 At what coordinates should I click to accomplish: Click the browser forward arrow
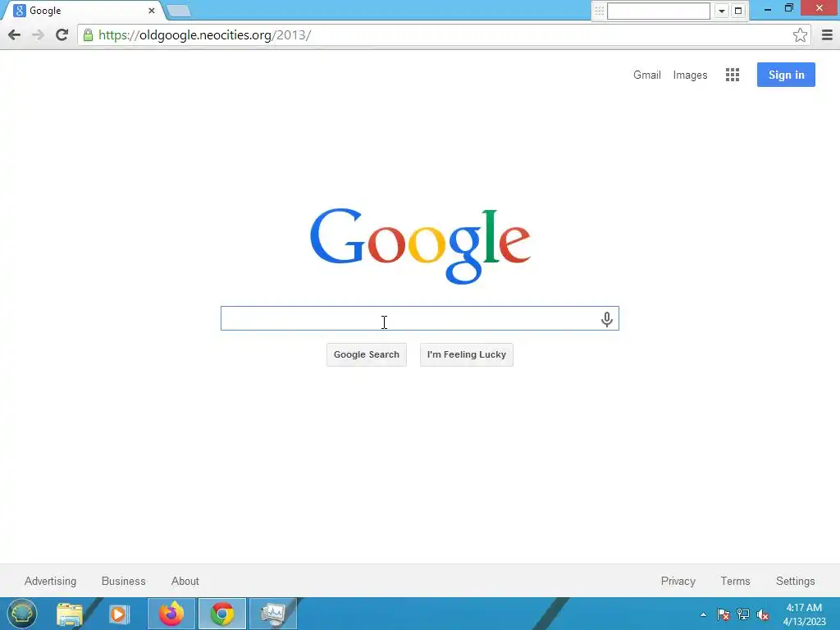tap(38, 34)
